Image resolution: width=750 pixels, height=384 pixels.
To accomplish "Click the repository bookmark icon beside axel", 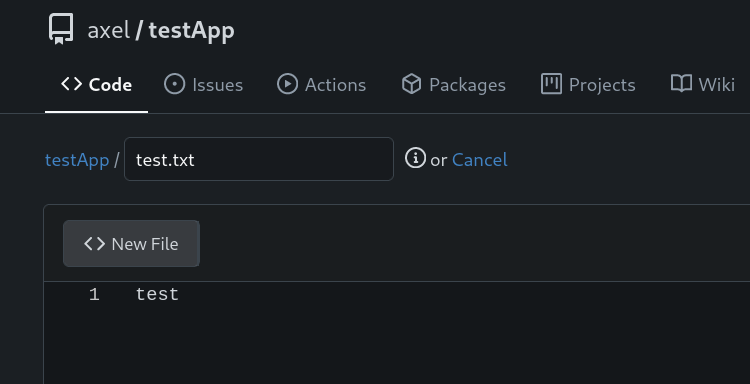I will 61,29.
